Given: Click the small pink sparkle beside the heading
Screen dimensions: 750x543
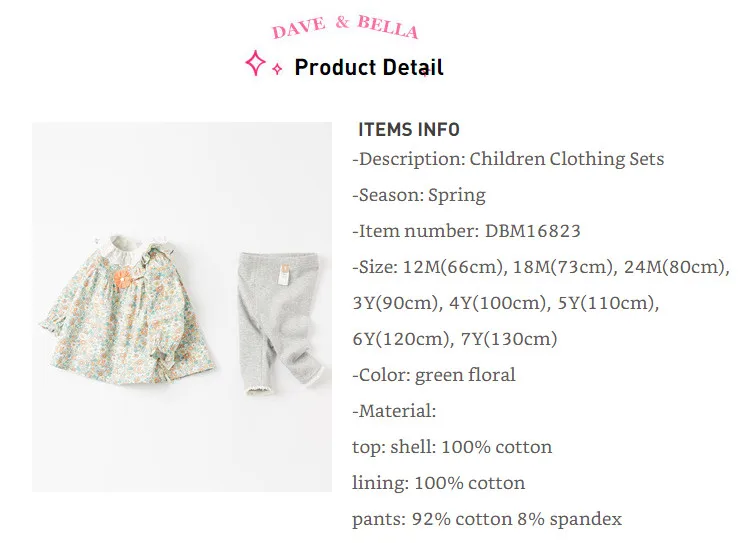Looking at the screenshot, I should [x=277, y=70].
